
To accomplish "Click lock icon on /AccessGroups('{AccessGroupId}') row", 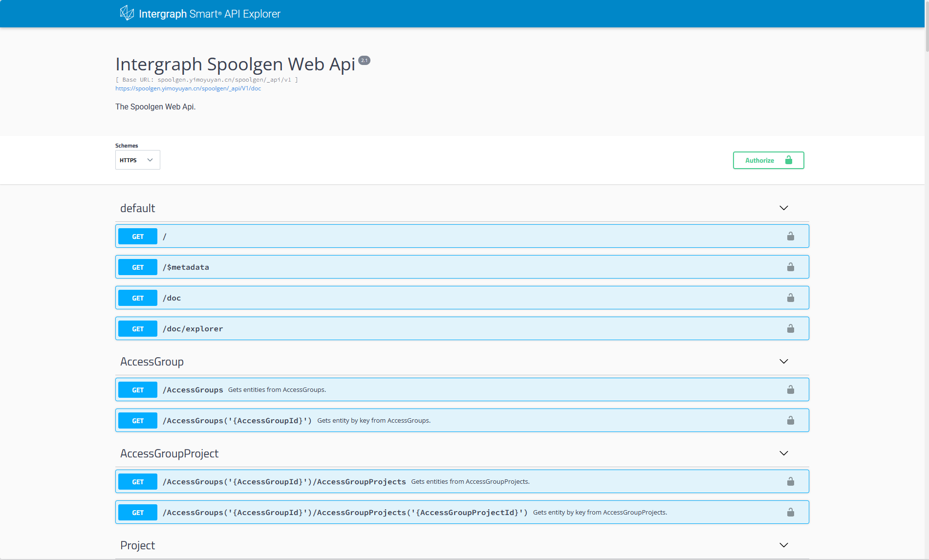I will pyautogui.click(x=790, y=421).
